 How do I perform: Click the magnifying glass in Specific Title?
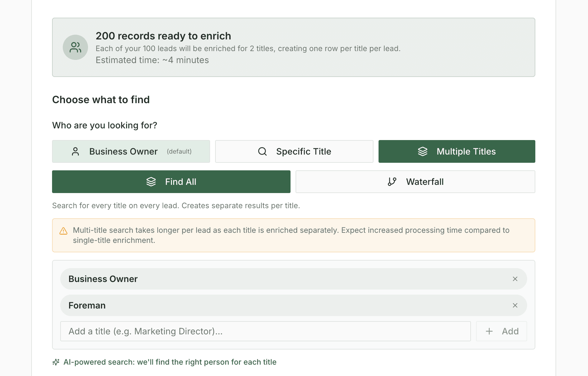pyautogui.click(x=262, y=151)
